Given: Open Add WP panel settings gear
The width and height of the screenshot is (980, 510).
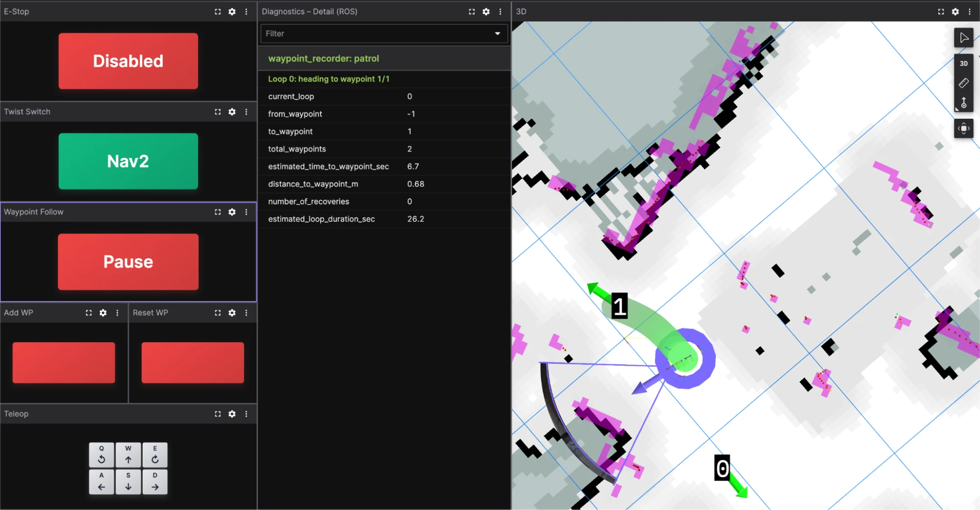Looking at the screenshot, I should (103, 312).
